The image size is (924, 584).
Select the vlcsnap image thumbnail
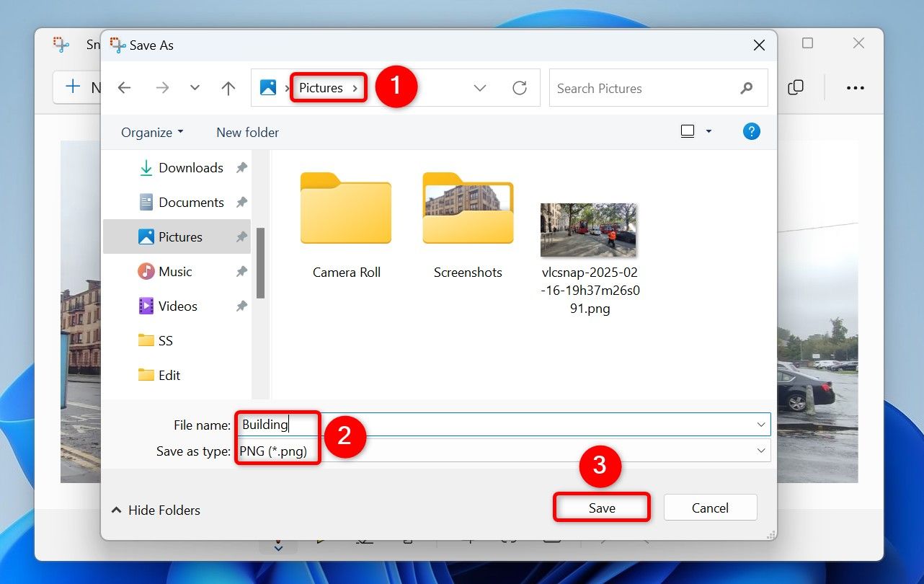pos(588,230)
